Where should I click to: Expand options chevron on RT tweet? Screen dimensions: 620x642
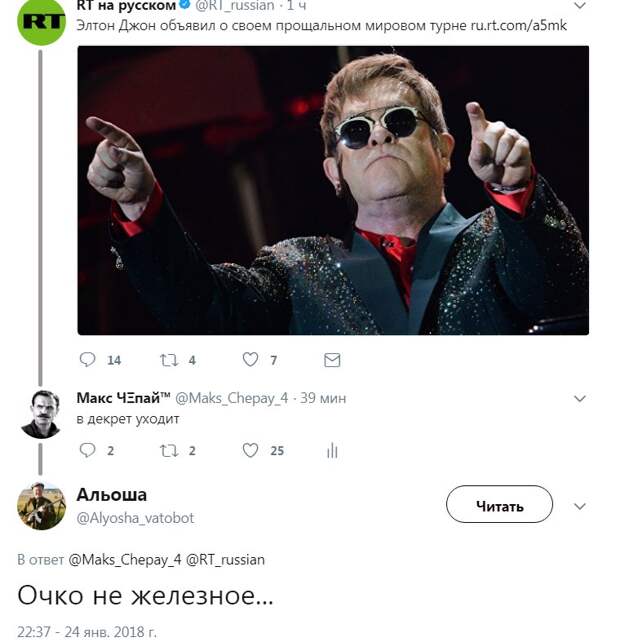click(579, 6)
